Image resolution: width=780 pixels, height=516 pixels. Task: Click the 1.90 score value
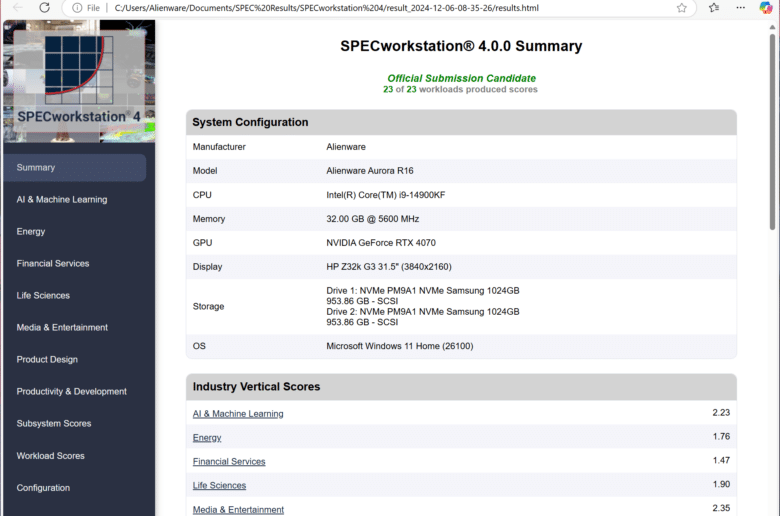[x=721, y=484]
